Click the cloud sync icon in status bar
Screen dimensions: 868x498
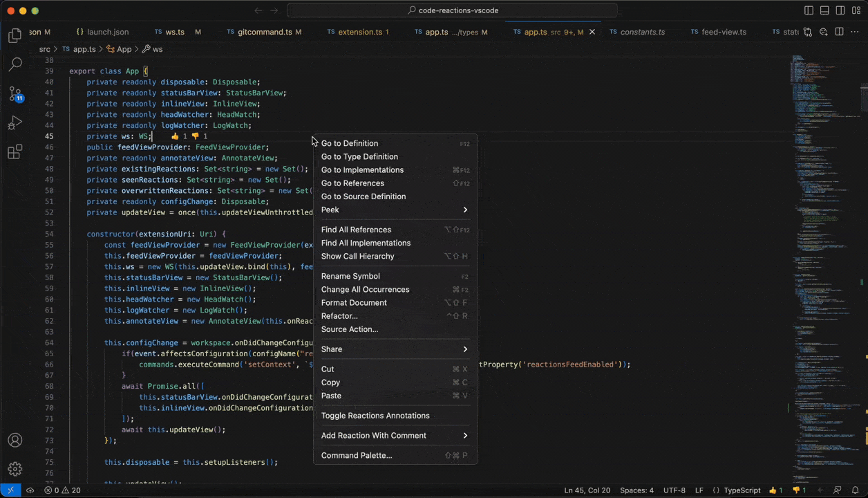pos(30,490)
